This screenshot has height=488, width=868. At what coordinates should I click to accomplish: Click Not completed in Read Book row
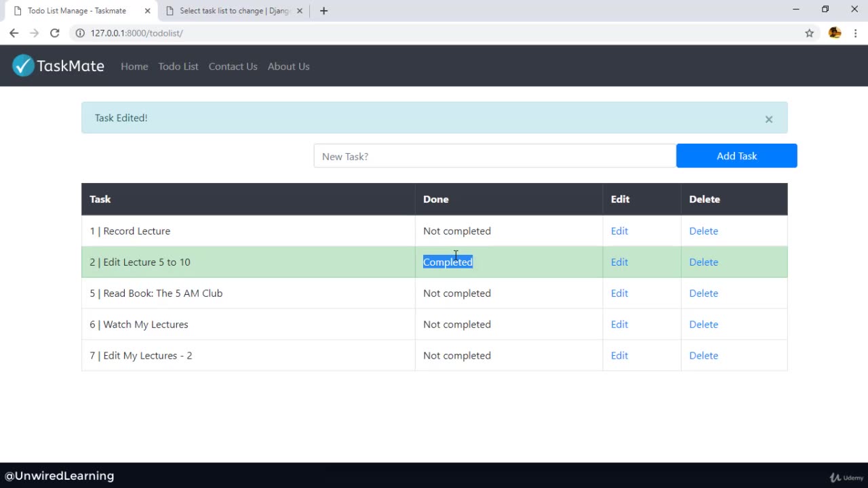tap(457, 293)
